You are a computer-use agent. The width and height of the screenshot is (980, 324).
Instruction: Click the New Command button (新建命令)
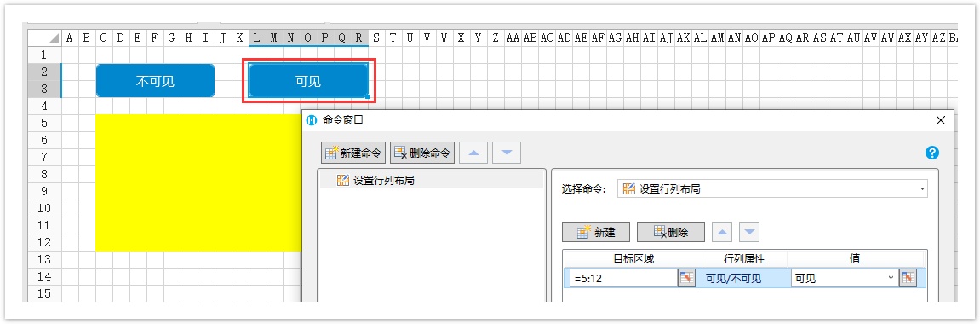pos(353,153)
